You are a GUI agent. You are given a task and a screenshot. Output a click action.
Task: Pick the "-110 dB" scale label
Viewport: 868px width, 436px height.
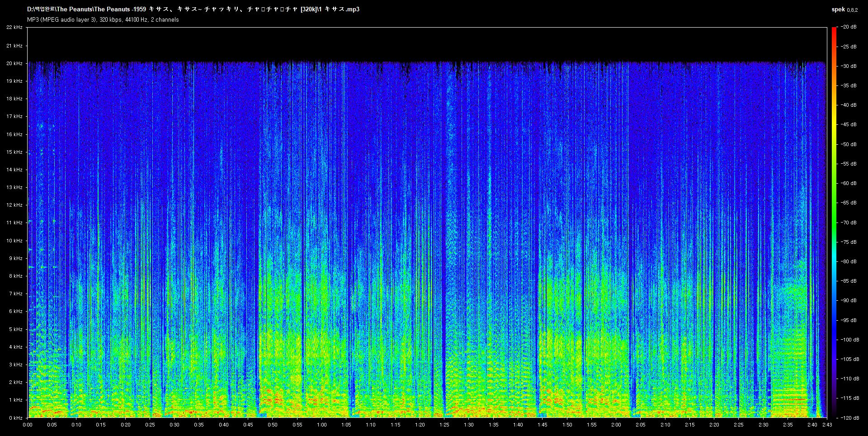(x=850, y=379)
